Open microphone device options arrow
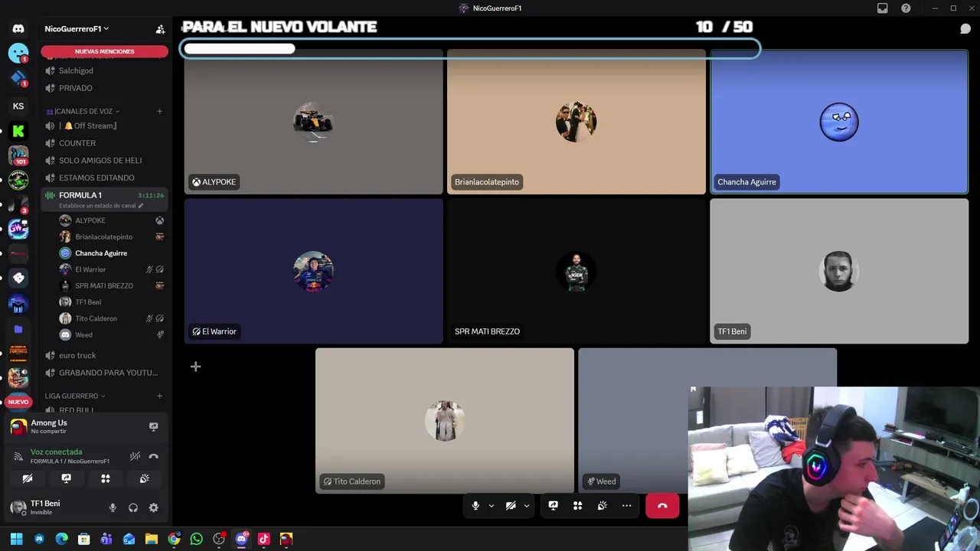Image resolution: width=980 pixels, height=551 pixels. pos(491,505)
